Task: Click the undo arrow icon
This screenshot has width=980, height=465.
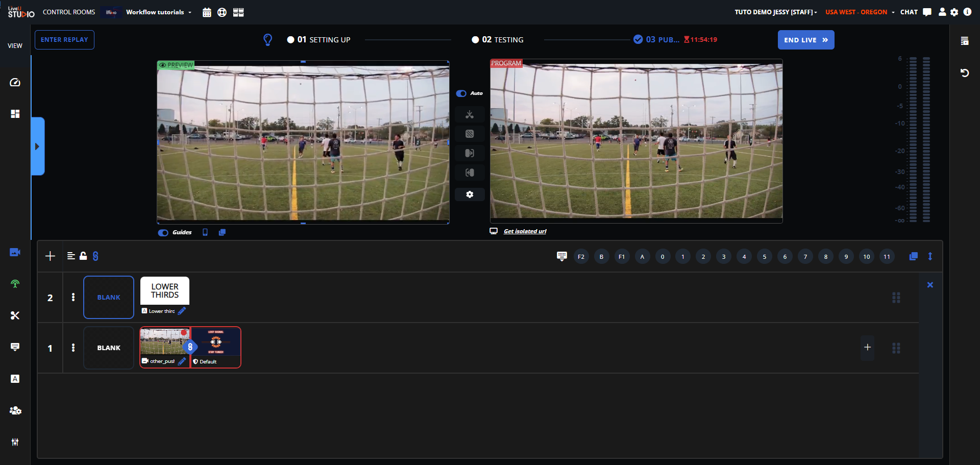Action: click(x=964, y=73)
